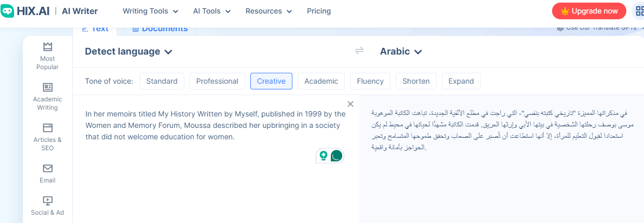Open the Social & Ad sidebar icon
This screenshot has height=223, width=644.
(x=48, y=200)
